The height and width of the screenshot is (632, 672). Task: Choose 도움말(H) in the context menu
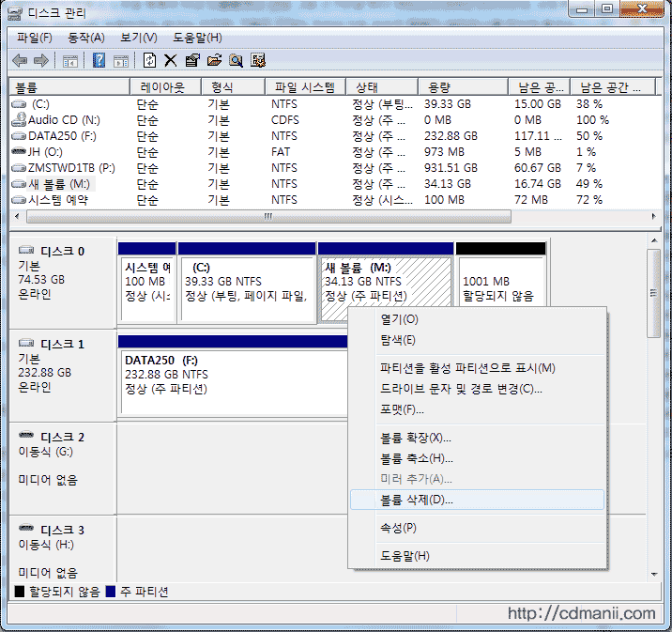[477, 556]
